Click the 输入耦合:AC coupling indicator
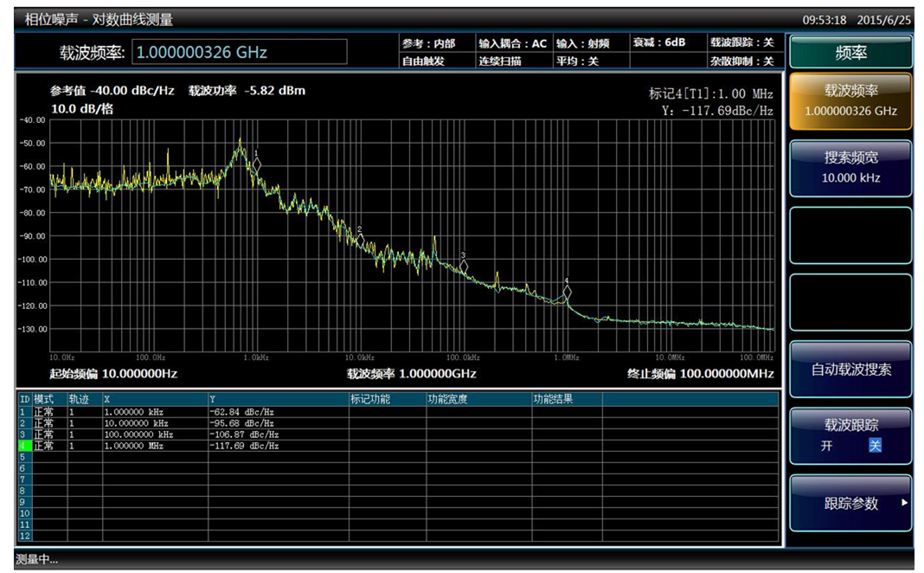 tap(512, 43)
